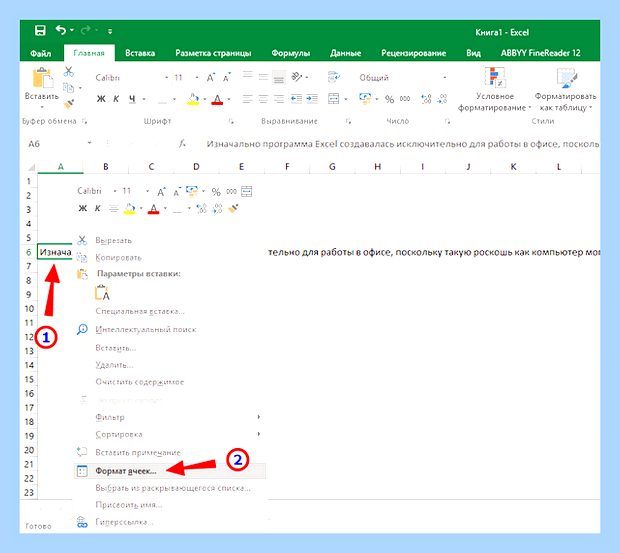Open Формат ячеек... from the context menu
Image resolution: width=620 pixels, height=553 pixels.
[x=170, y=471]
